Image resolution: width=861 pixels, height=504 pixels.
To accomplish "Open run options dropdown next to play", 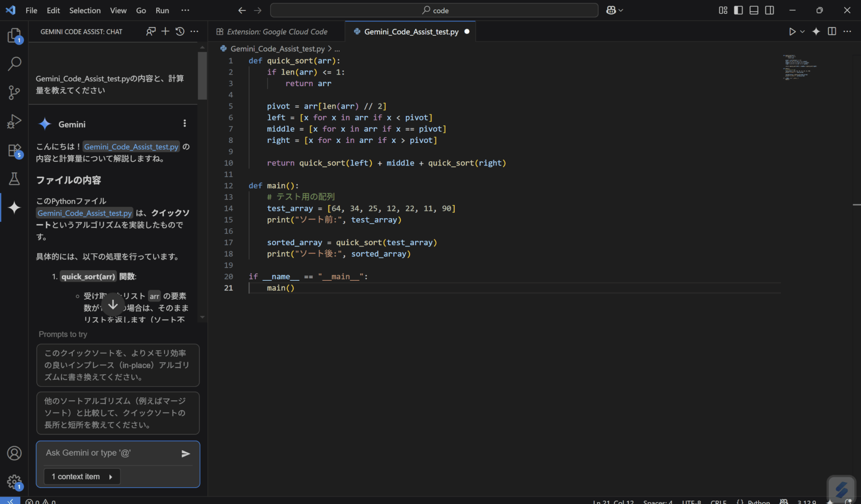I will tap(802, 32).
